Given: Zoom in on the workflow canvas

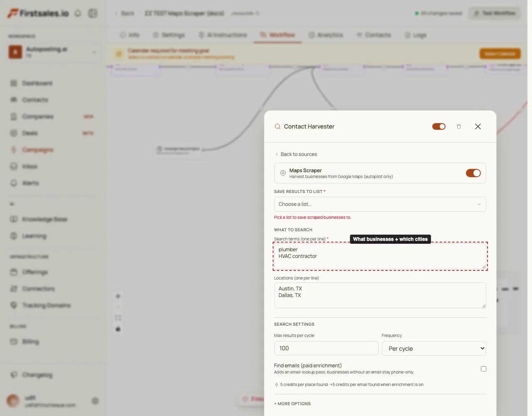Looking at the screenshot, I should click(x=118, y=296).
